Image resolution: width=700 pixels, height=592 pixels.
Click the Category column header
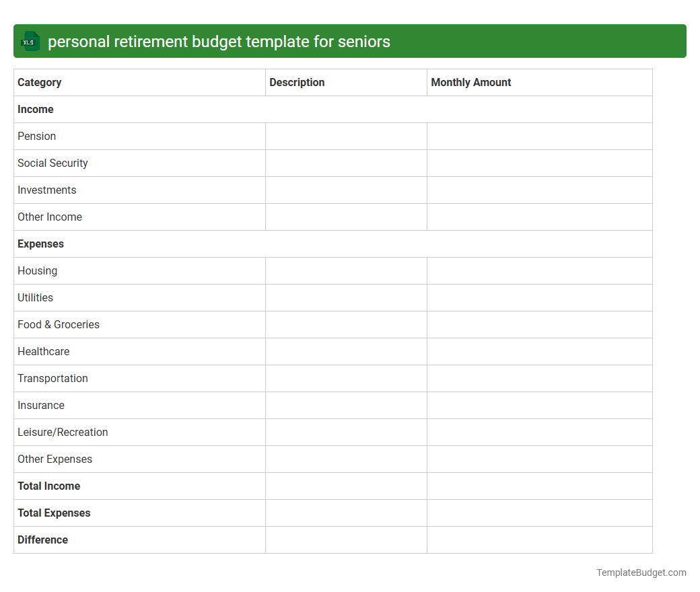pos(39,82)
